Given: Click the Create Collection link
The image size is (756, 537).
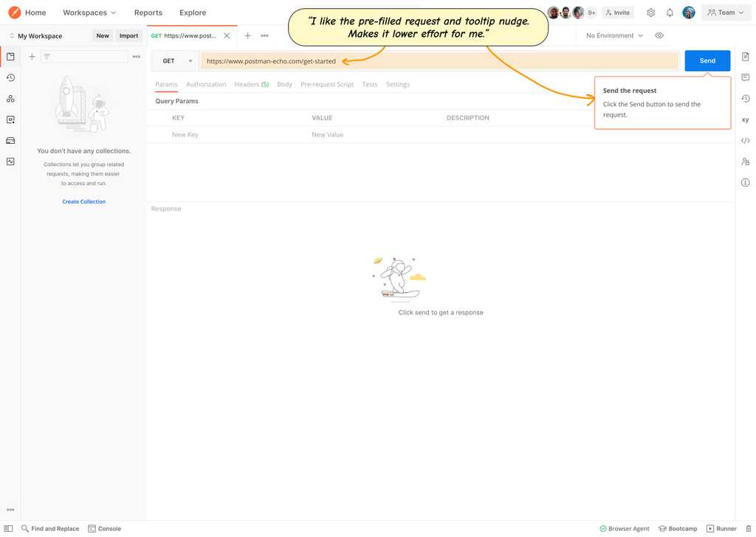Looking at the screenshot, I should 84,201.
